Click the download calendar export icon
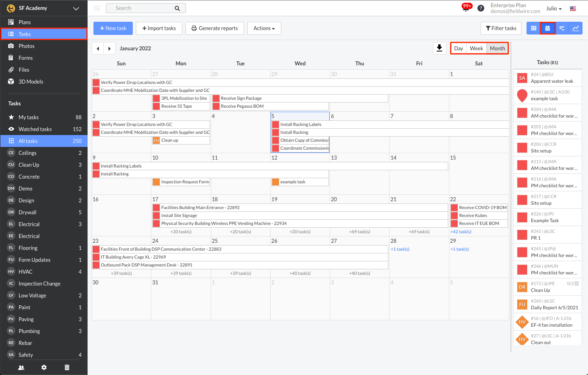 [439, 48]
